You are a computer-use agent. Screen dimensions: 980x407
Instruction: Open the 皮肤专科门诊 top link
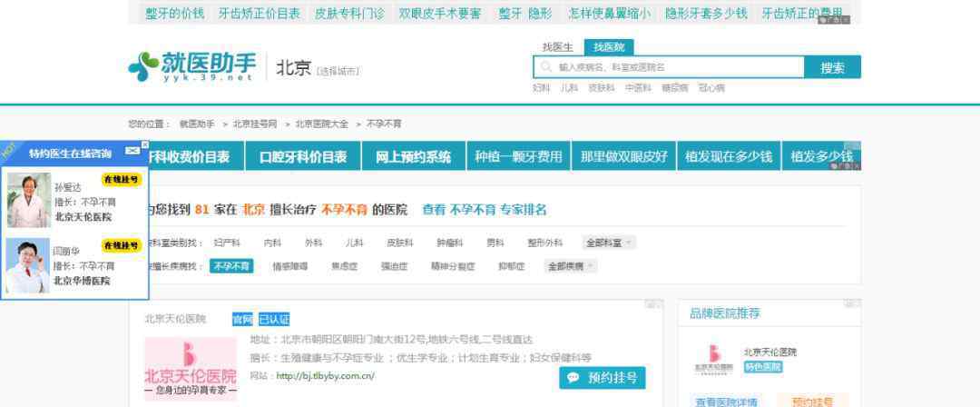349,13
